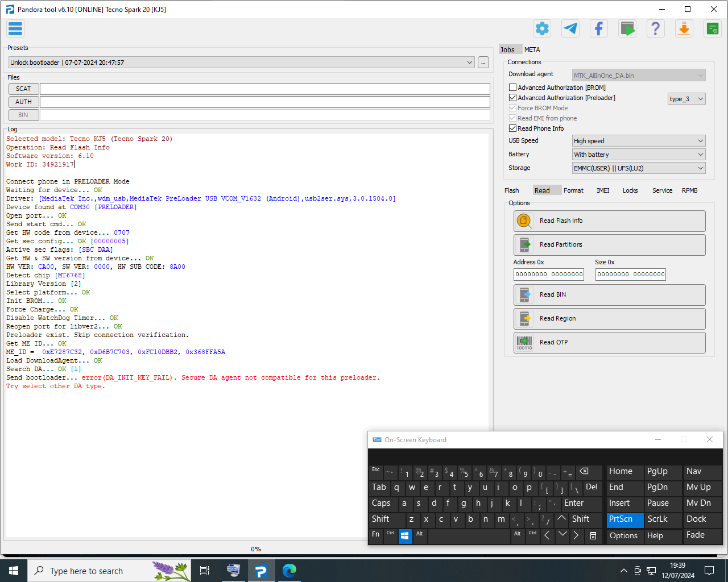728x582 pixels.
Task: Click the SCAT file button
Action: coord(24,89)
